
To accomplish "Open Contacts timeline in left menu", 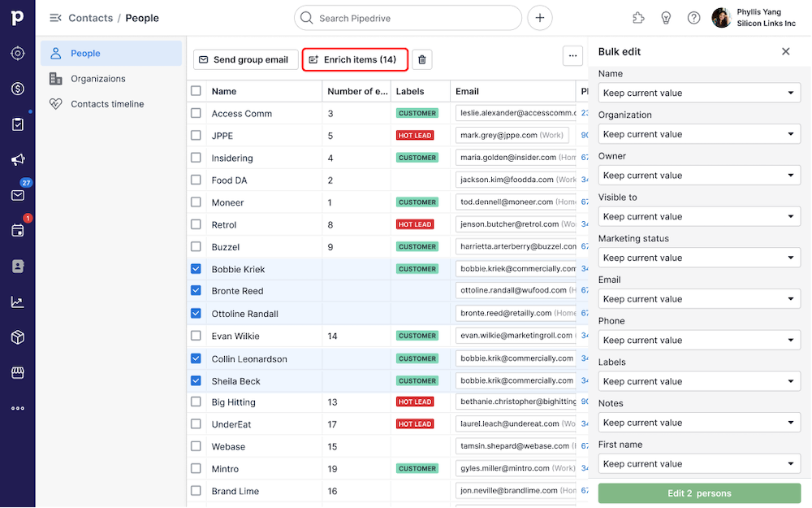I will pos(106,104).
